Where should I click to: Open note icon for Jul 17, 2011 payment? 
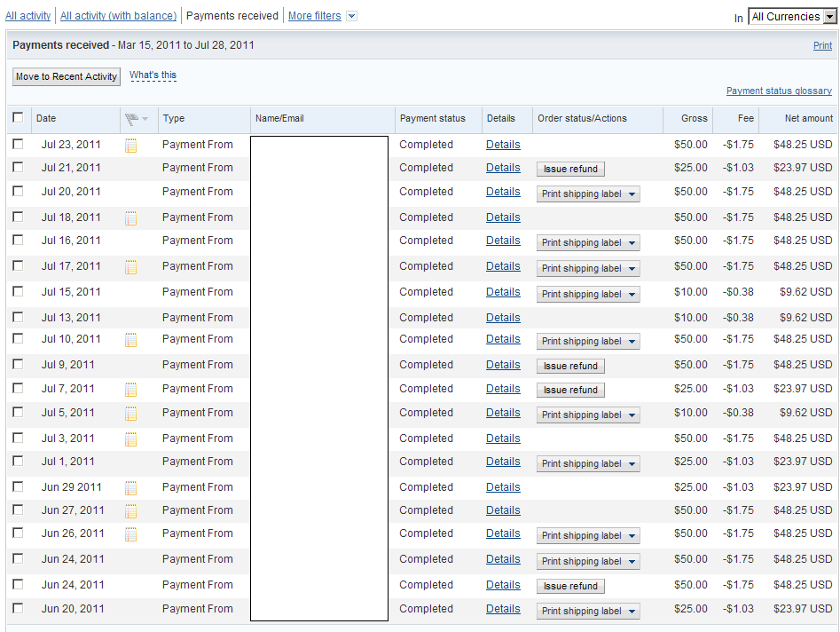click(x=130, y=267)
